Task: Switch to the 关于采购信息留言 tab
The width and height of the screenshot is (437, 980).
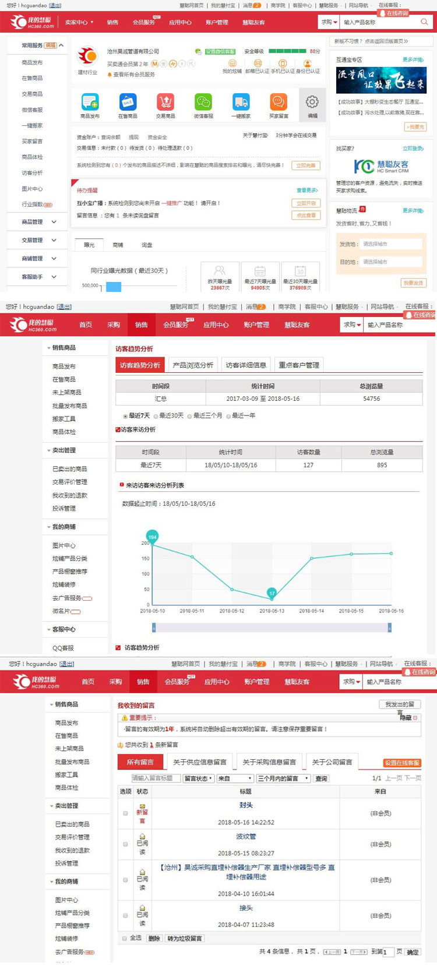Action: coord(269,762)
